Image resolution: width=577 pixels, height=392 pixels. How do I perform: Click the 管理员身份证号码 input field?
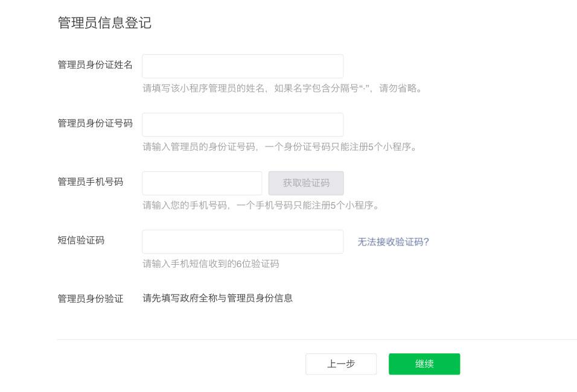(x=242, y=124)
